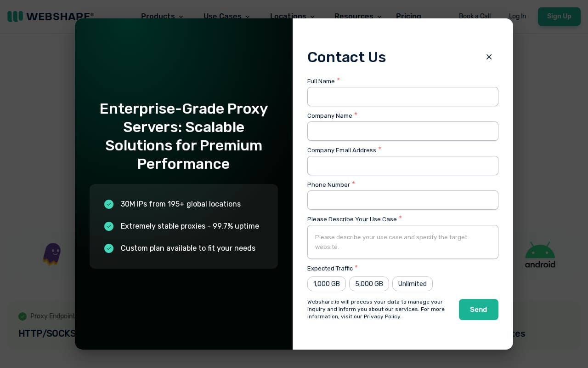
Task: Click the checkmark beside 30M IPs
Action: coord(109,204)
